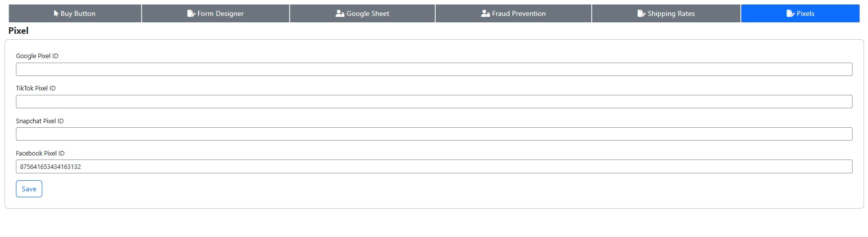The image size is (868, 237).
Task: Open the Buy Button tab
Action: pyautogui.click(x=75, y=13)
